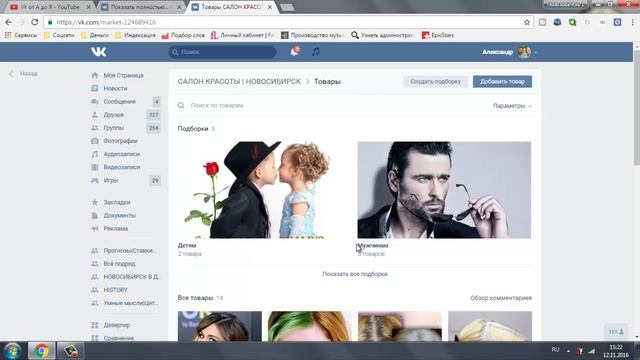This screenshot has width=640, height=360.
Task: Click the Моя Страница home icon
Action: tap(95, 76)
